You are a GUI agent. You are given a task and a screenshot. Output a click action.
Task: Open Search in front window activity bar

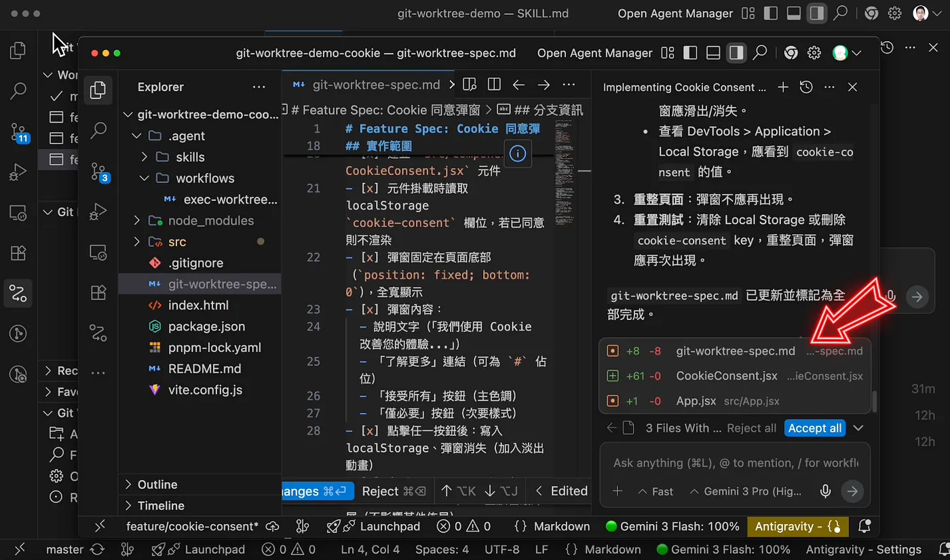click(x=98, y=130)
